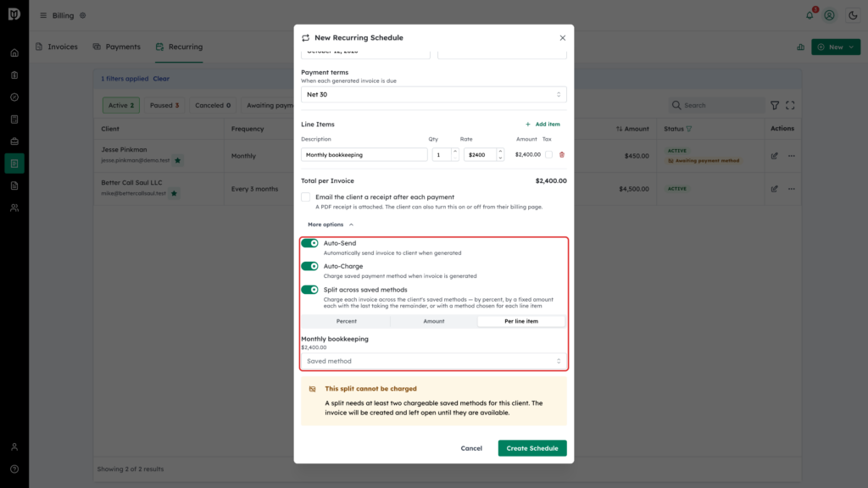Select the Recurring tab
The width and height of the screenshot is (868, 488).
(179, 47)
